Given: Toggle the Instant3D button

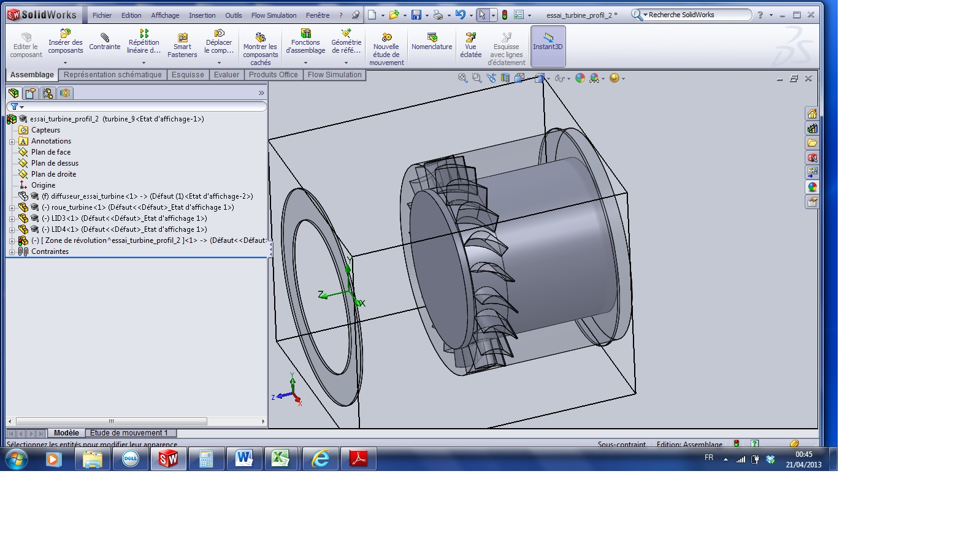Looking at the screenshot, I should click(x=548, y=46).
